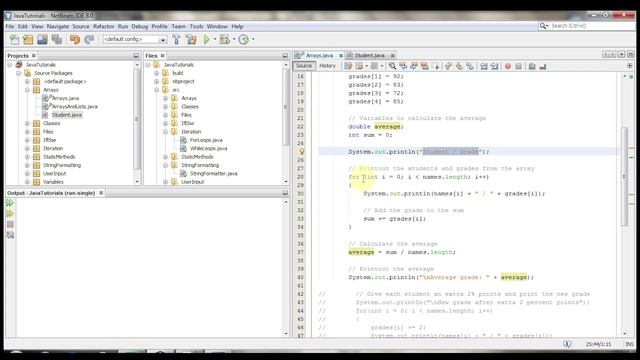Image resolution: width=640 pixels, height=360 pixels.
Task: Click the editor vertical scrollbar thumb
Action: [x=624, y=176]
